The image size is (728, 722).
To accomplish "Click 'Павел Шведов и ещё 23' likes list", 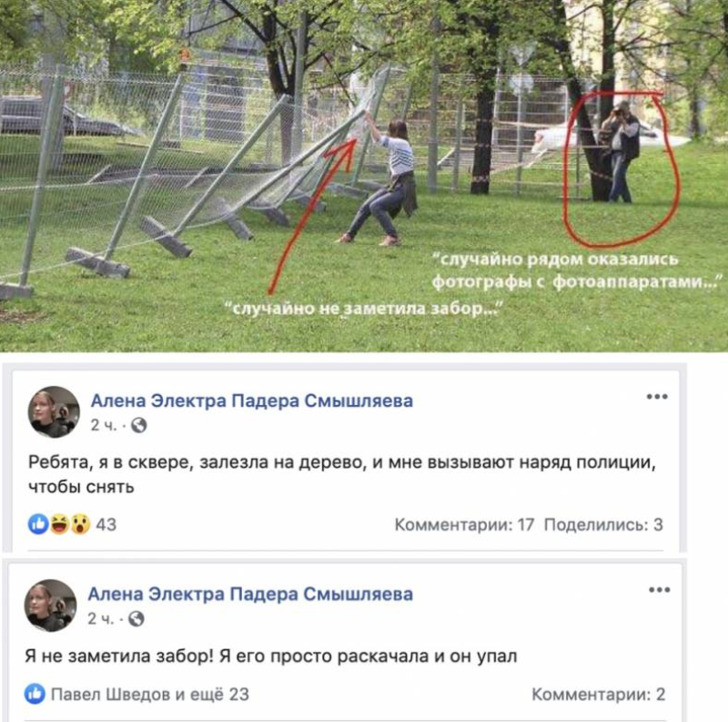I will point(150,695).
